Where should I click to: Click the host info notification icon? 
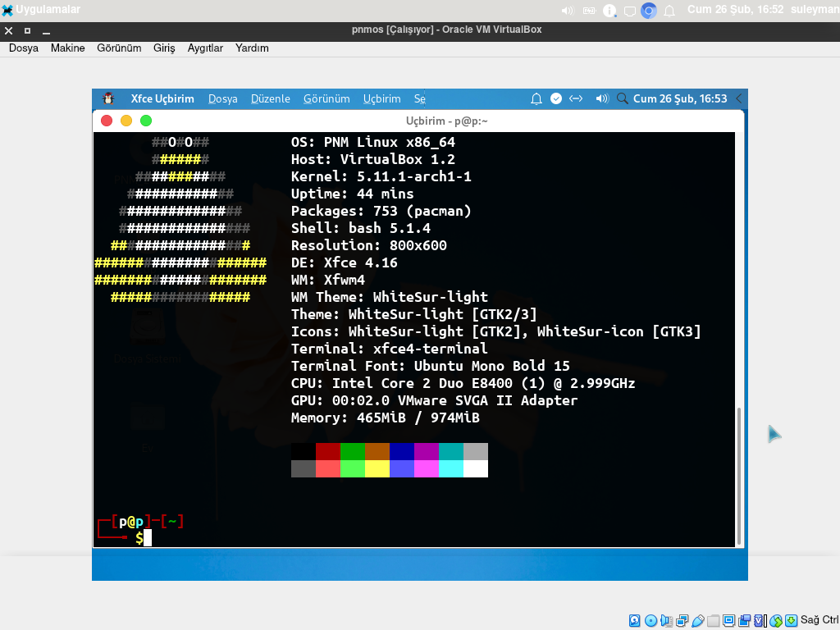[x=609, y=10]
